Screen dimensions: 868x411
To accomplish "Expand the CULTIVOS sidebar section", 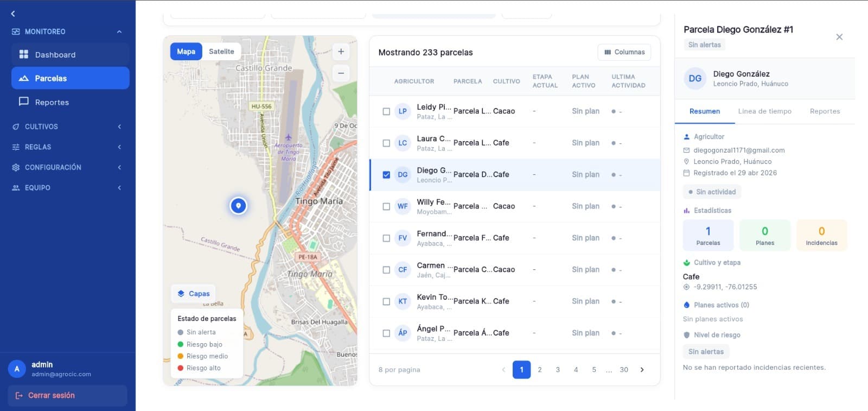I will tap(68, 127).
